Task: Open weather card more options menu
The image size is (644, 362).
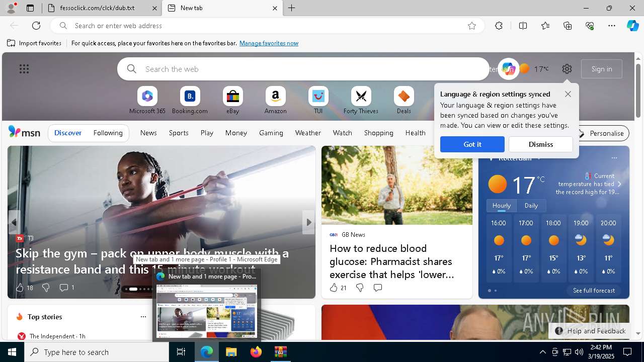Action: 614,158
